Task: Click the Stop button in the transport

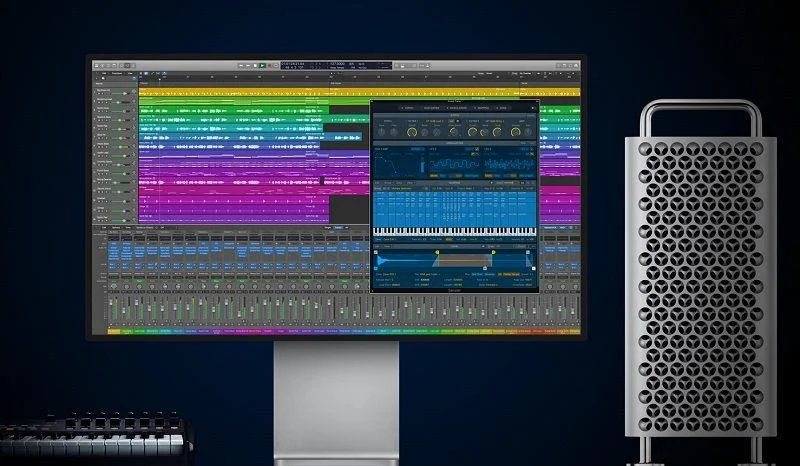Action: coord(255,65)
